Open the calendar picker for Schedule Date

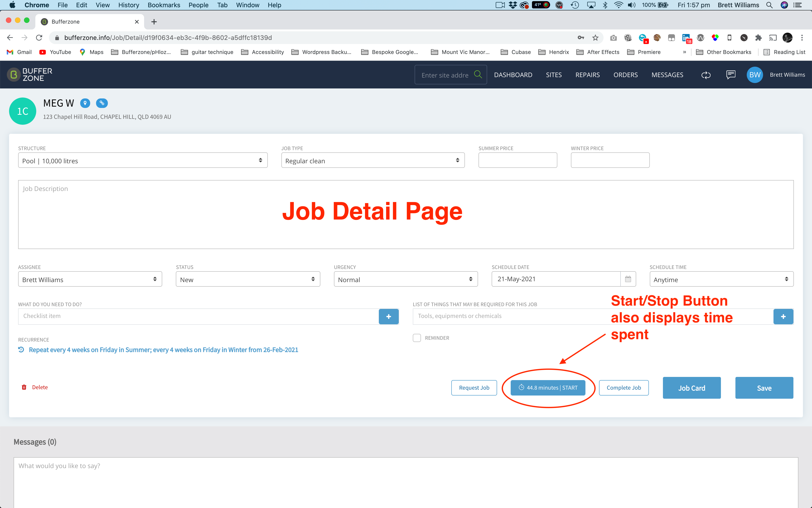[x=628, y=279]
